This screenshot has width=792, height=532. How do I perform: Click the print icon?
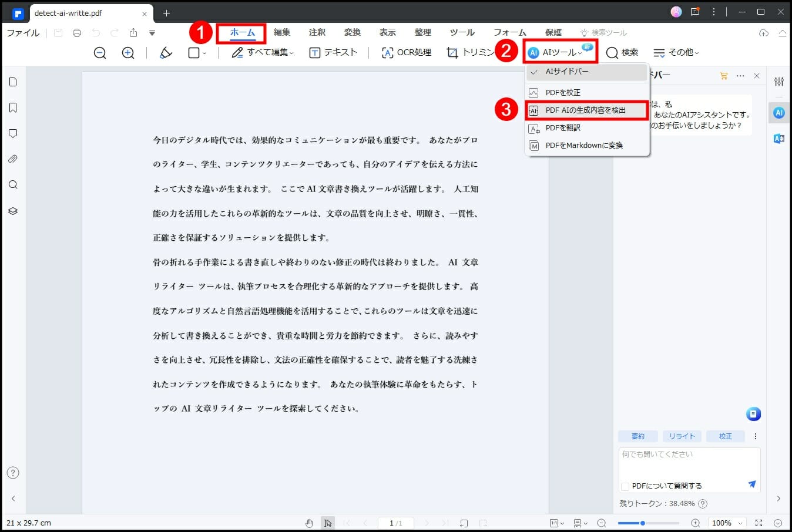click(77, 33)
